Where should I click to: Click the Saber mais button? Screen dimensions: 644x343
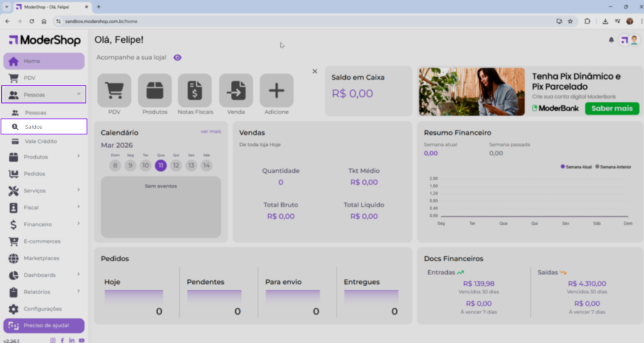(611, 108)
